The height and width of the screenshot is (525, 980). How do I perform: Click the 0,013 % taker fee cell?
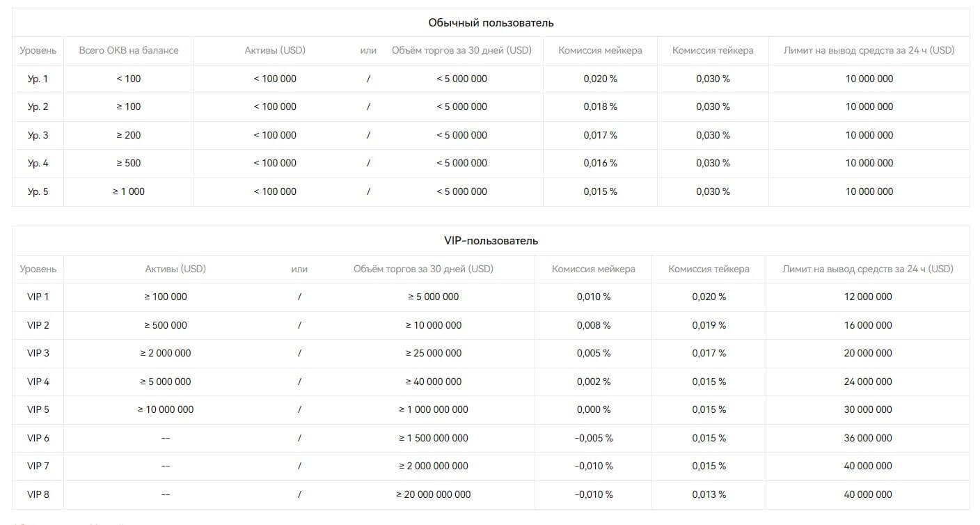click(x=709, y=494)
